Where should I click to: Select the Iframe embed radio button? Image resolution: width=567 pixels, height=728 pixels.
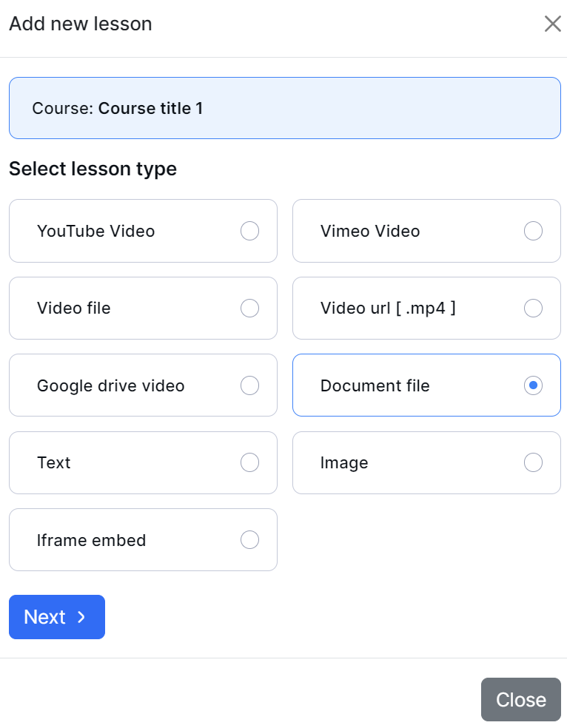pyautogui.click(x=249, y=540)
